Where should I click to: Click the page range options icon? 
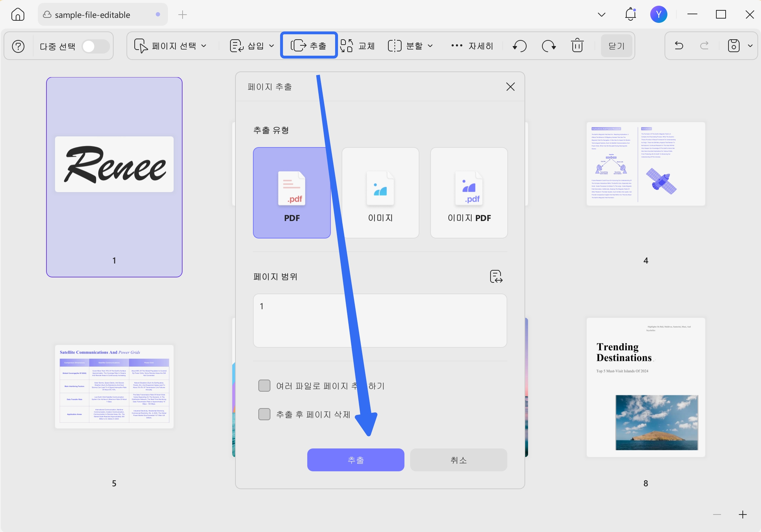(x=496, y=276)
